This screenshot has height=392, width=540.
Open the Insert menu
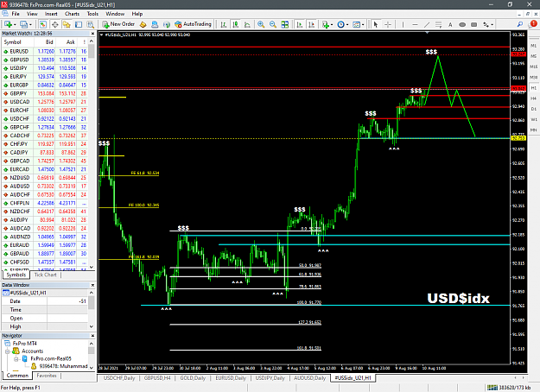point(51,14)
